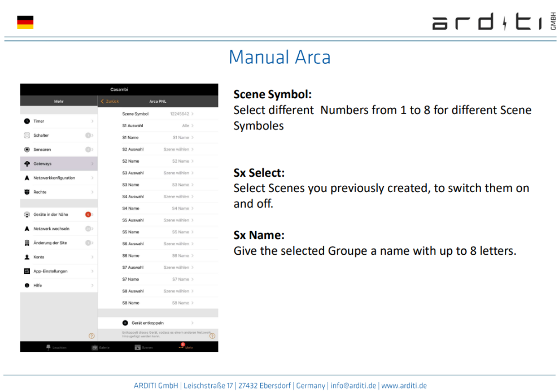Open the Szene Symbol setting row
The width and height of the screenshot is (559, 392).
click(x=158, y=114)
